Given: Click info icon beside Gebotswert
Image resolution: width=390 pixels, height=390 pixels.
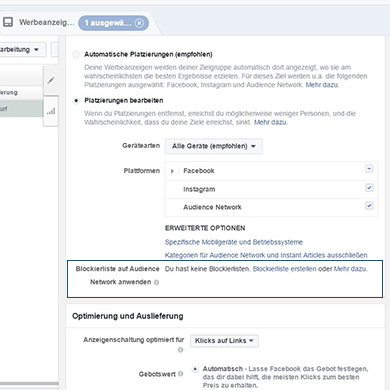Looking at the screenshot, I should (x=180, y=374).
